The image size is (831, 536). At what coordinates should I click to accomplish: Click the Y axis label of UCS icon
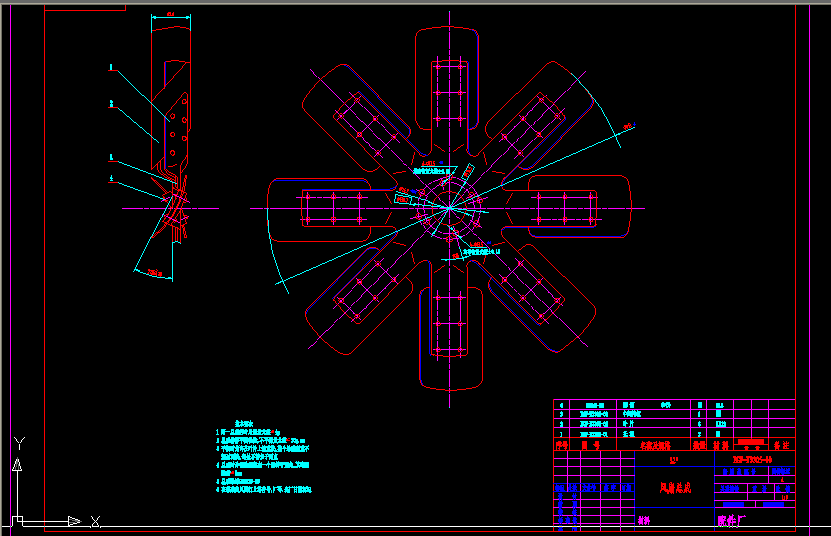[18, 443]
